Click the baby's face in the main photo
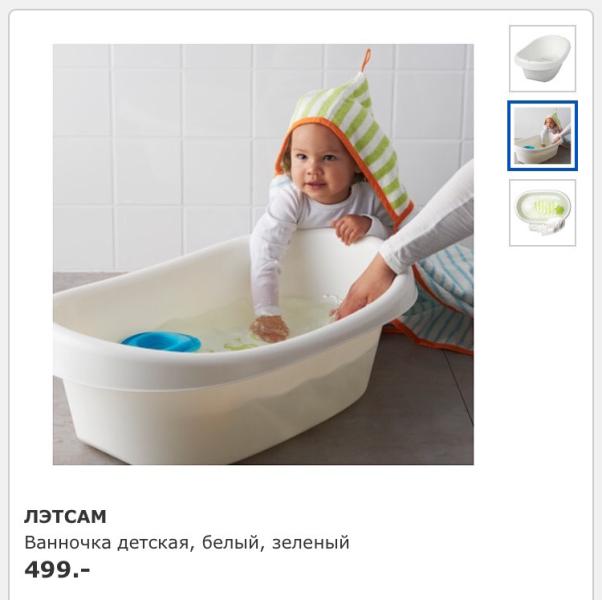Viewport: 602px width, 600px height. [x=322, y=163]
